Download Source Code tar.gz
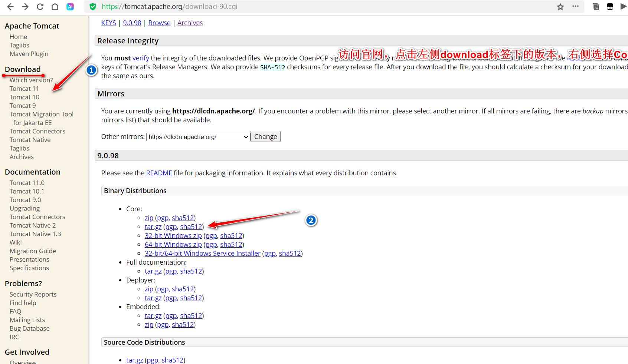 (x=135, y=360)
